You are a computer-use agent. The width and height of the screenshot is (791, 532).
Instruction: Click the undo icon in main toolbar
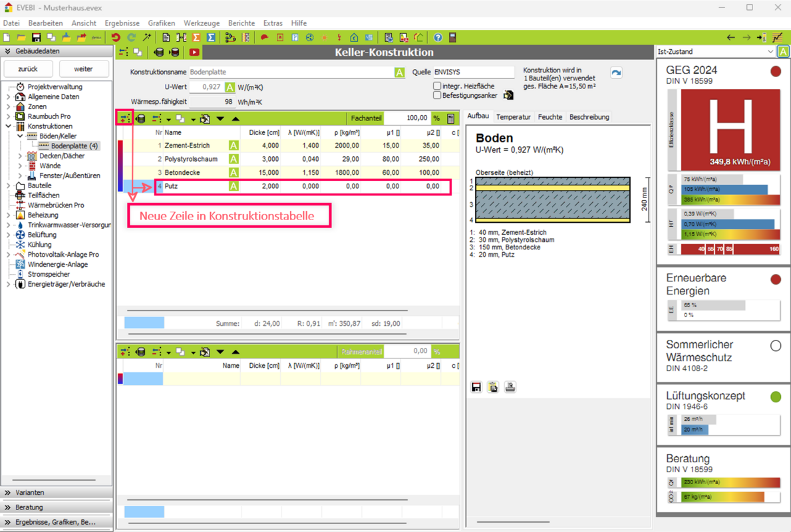tap(116, 38)
